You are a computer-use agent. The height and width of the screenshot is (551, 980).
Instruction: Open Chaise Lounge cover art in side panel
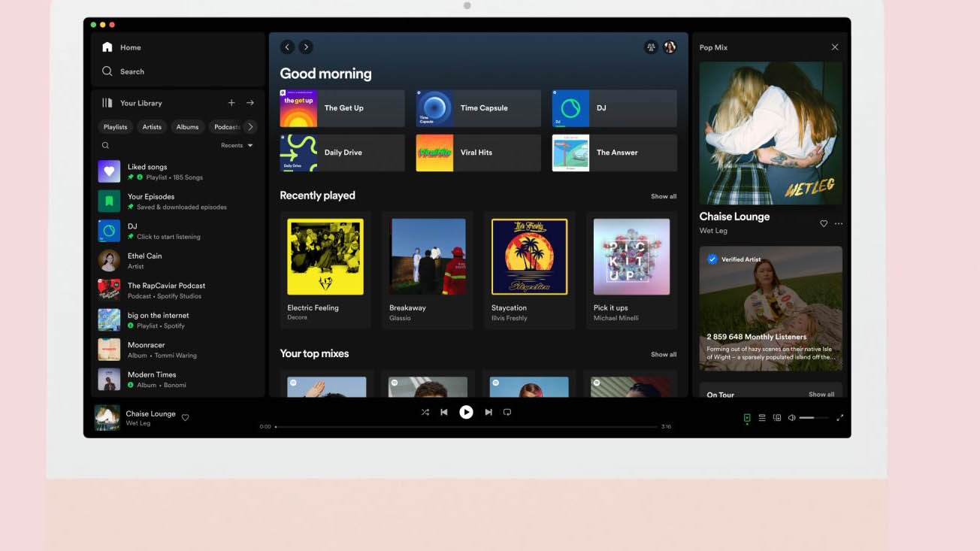click(x=771, y=133)
